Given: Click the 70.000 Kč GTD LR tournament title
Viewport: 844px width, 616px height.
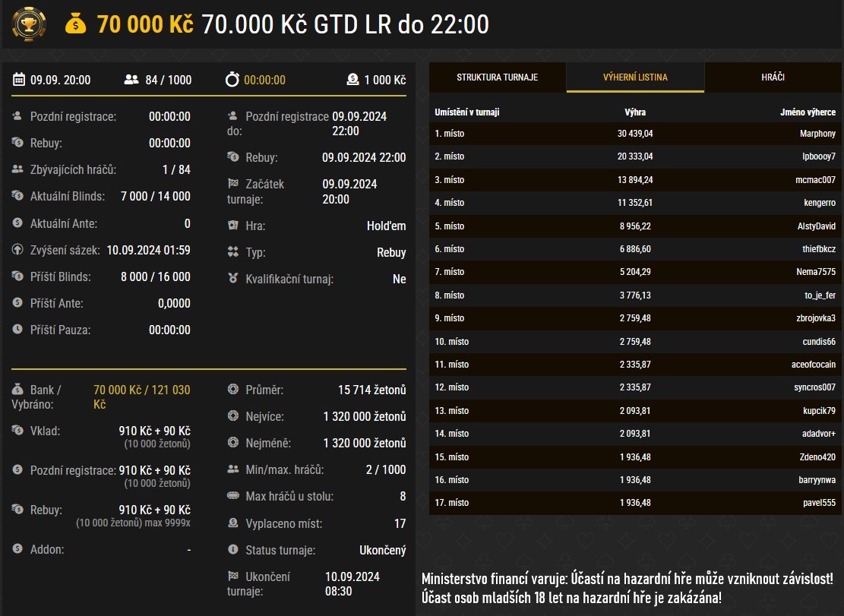Looking at the screenshot, I should 345,24.
